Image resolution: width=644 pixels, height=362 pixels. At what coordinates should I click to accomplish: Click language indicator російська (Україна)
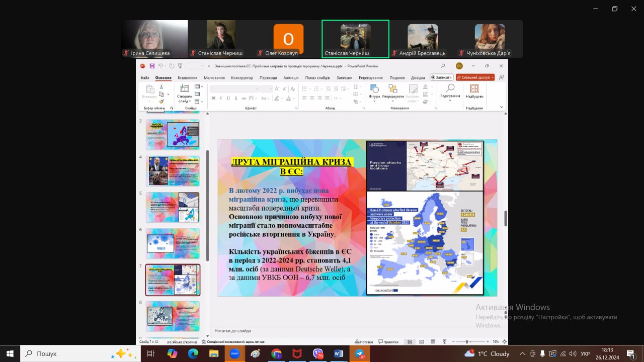pos(183,342)
